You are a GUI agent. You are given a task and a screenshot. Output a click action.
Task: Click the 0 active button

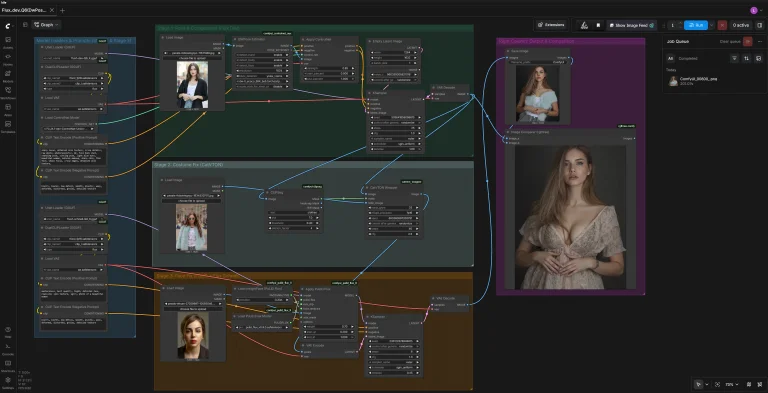[x=740, y=25]
